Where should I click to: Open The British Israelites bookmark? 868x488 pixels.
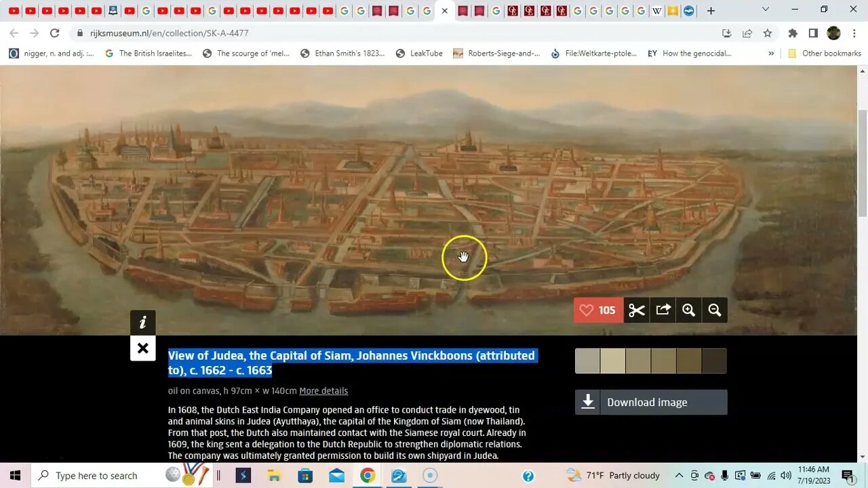(x=149, y=54)
